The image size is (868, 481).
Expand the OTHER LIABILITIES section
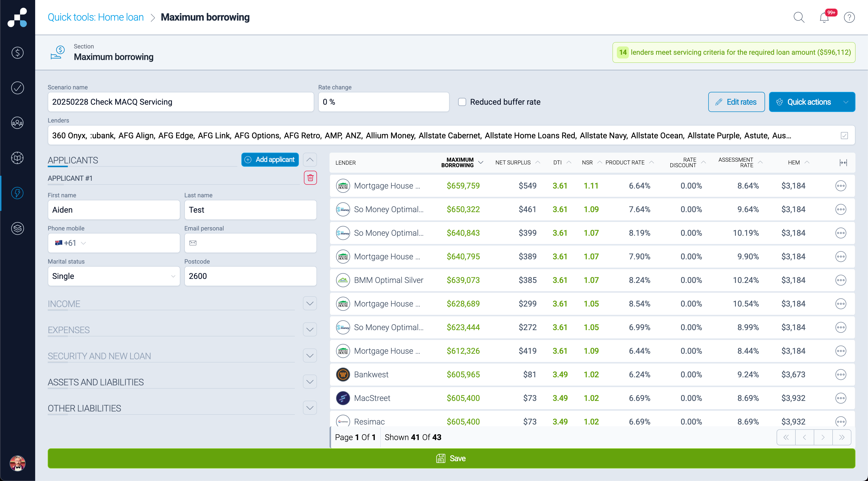tap(310, 408)
